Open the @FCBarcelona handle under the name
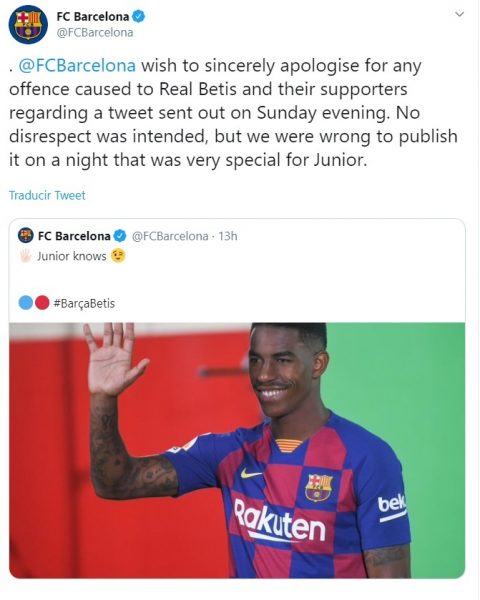Image resolution: width=480 pixels, height=600 pixels. click(x=95, y=33)
